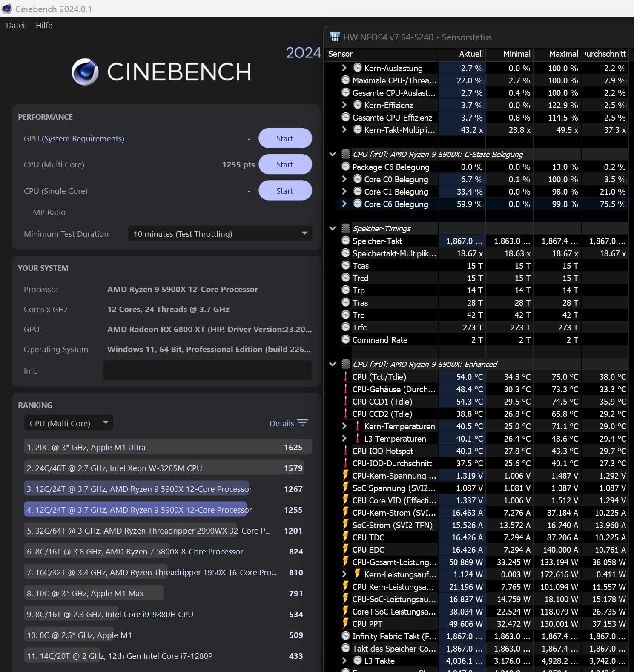Click lightning icon of CPU-Kern-Spannung
Screen dimensions: 634x672
pyautogui.click(x=345, y=475)
